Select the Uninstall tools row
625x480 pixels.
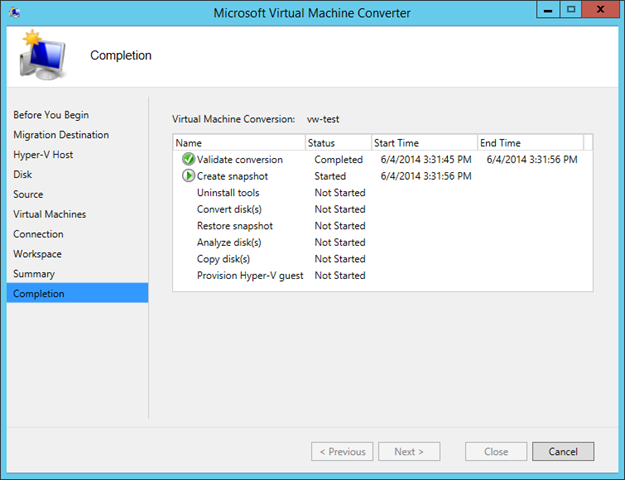tap(383, 193)
